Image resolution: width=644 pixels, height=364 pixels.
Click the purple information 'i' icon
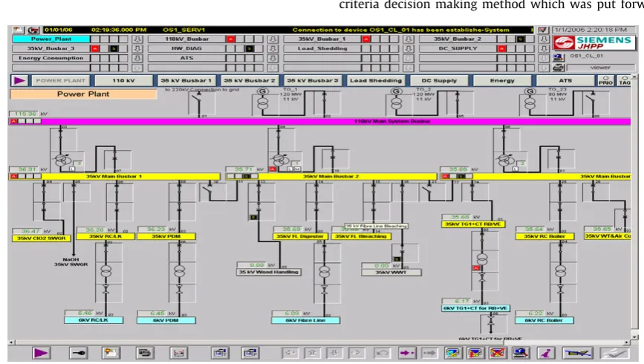pos(546,353)
